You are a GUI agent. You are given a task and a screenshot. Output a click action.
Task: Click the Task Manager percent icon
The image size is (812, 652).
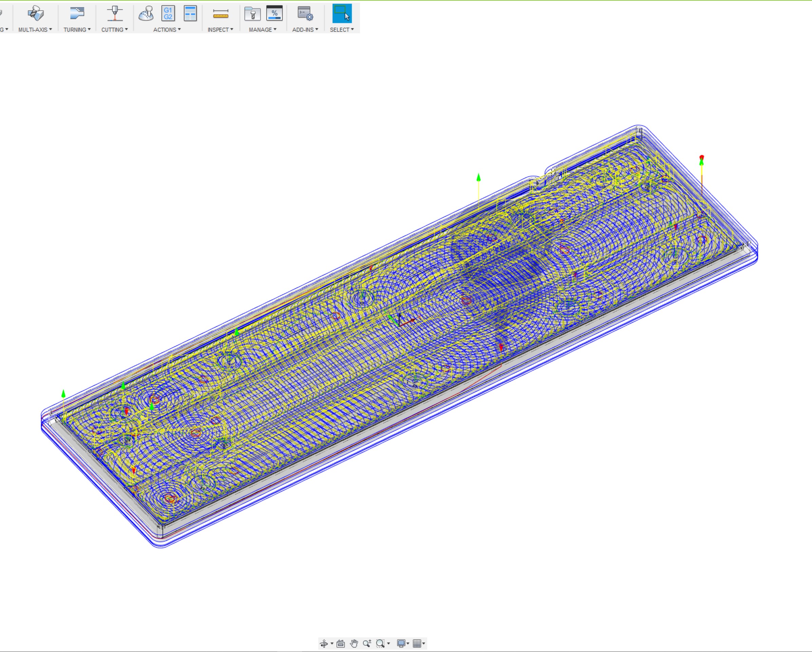click(x=275, y=14)
